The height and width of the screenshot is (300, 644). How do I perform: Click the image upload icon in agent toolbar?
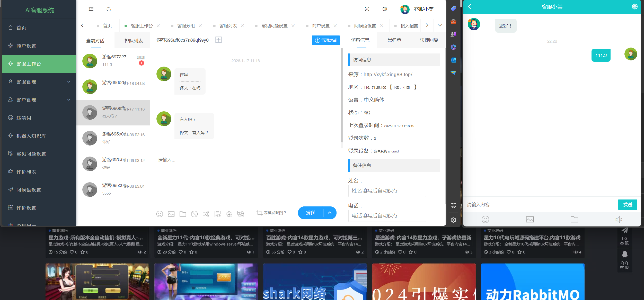(171, 214)
